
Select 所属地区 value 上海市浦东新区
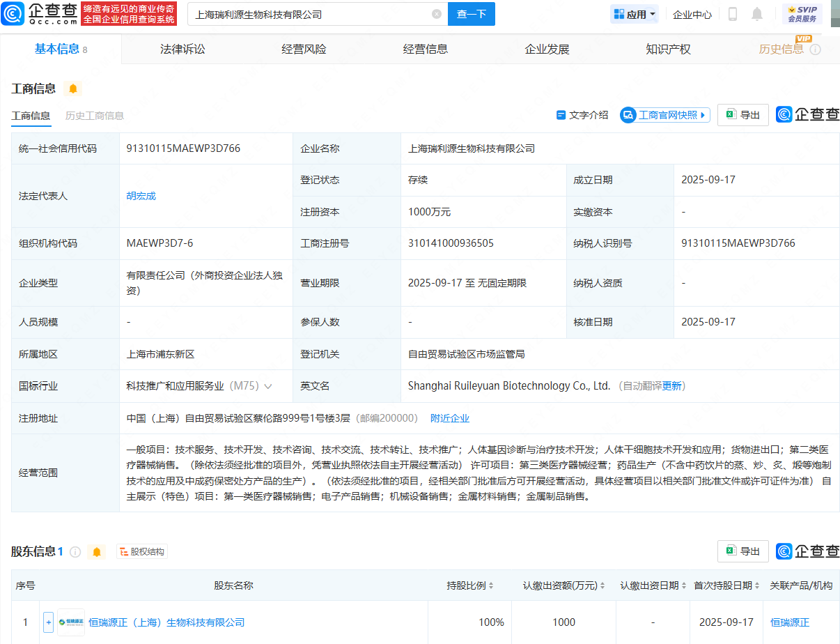pyautogui.click(x=161, y=354)
